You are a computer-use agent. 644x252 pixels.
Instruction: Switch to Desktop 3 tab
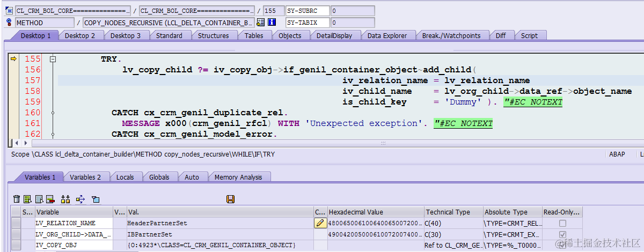(126, 35)
